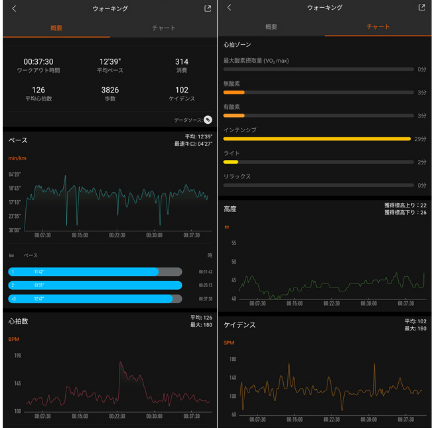Tap the data source device icon
The width and height of the screenshot is (435, 428).
[x=208, y=120]
